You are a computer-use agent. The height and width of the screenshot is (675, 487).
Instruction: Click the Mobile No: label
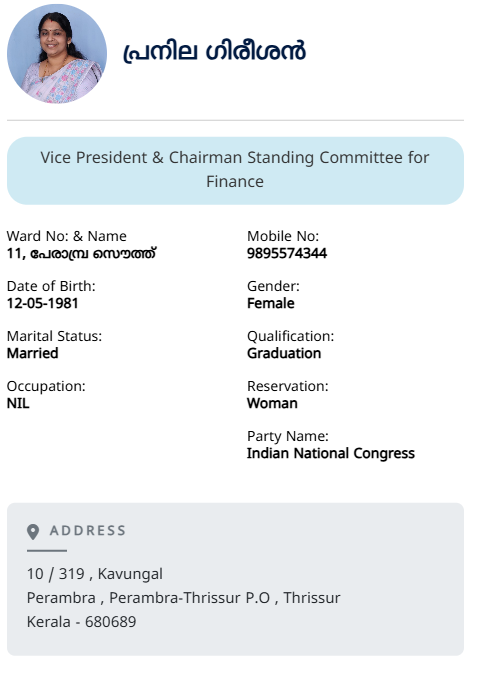click(283, 236)
